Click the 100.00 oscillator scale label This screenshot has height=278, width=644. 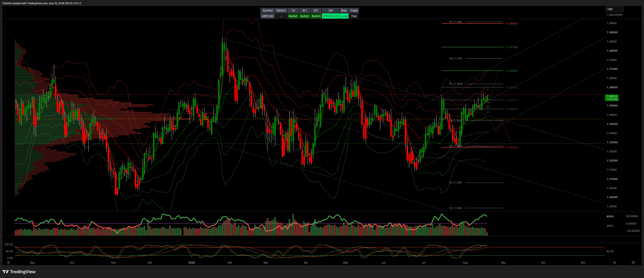point(9,245)
